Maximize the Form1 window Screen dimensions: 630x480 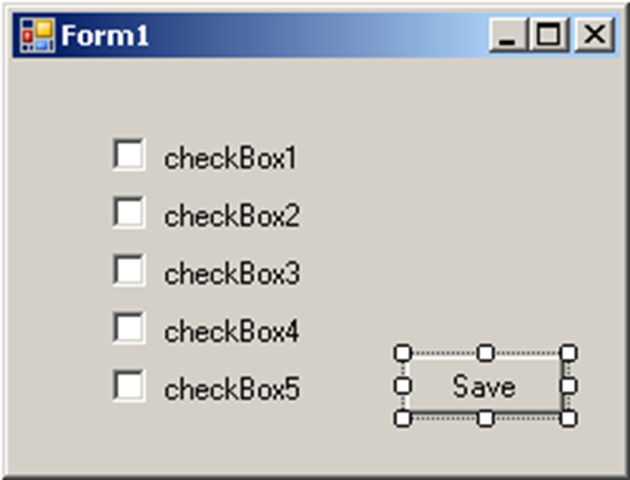549,36
